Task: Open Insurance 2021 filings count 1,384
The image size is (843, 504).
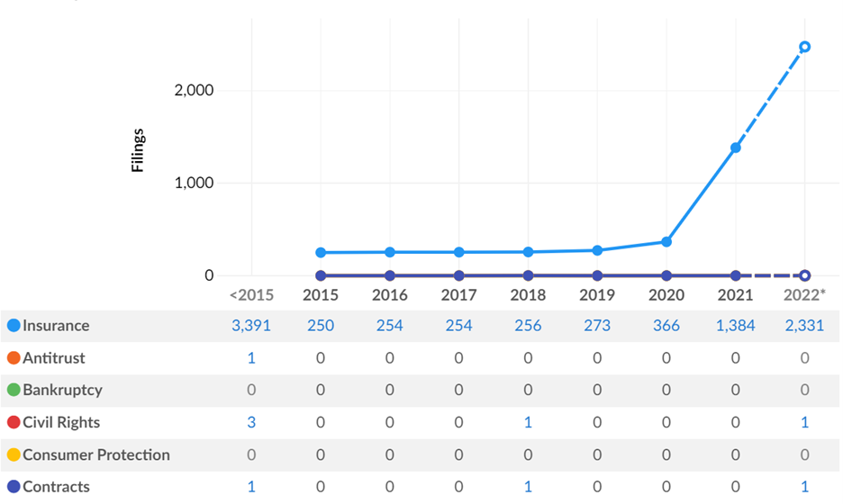Action: click(x=735, y=326)
